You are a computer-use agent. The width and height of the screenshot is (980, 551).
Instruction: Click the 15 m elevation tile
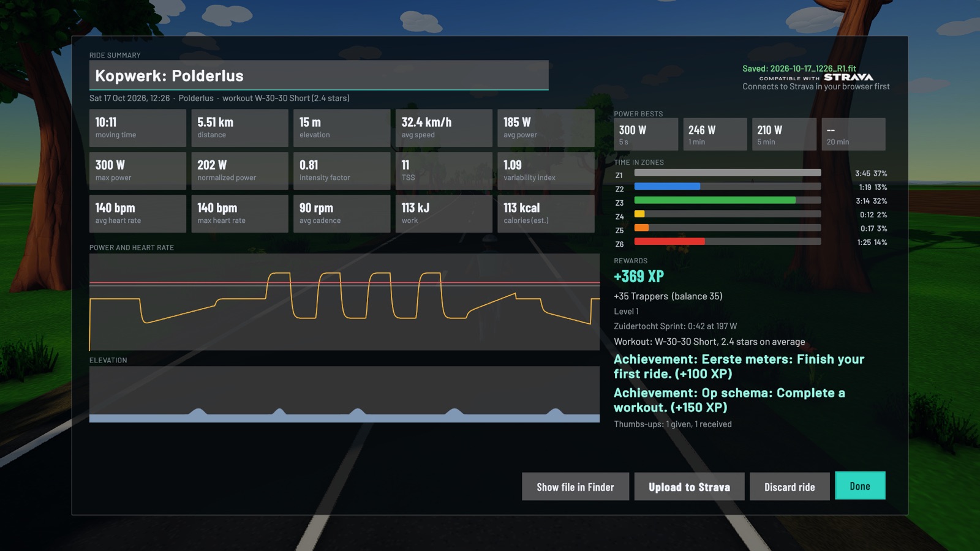[x=342, y=128]
